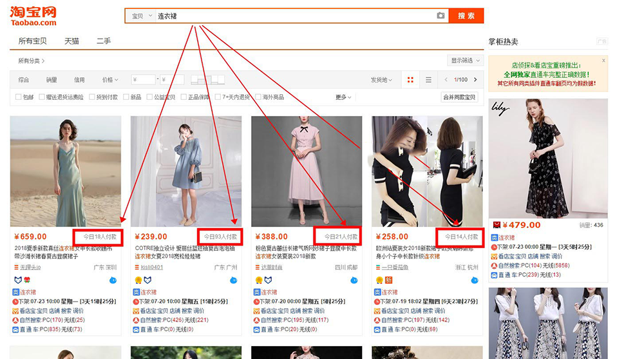644x359 pixels.
Task: Switch to list view layout
Action: (x=428, y=80)
